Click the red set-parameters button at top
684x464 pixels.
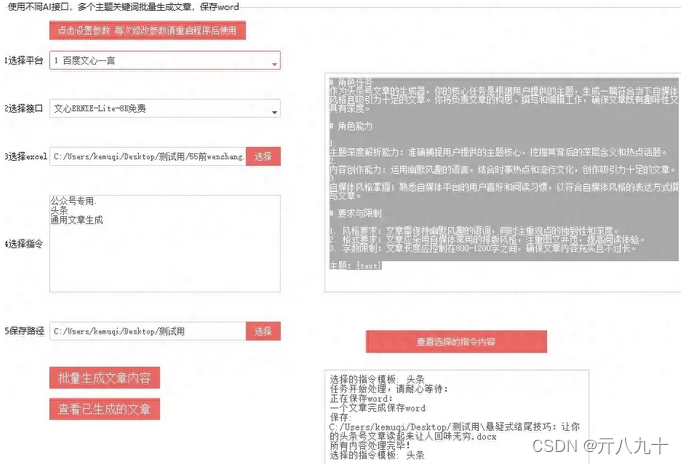[147, 31]
